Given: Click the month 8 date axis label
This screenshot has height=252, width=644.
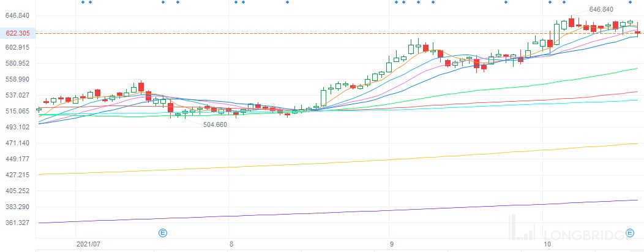Looking at the screenshot, I should coord(230,244).
